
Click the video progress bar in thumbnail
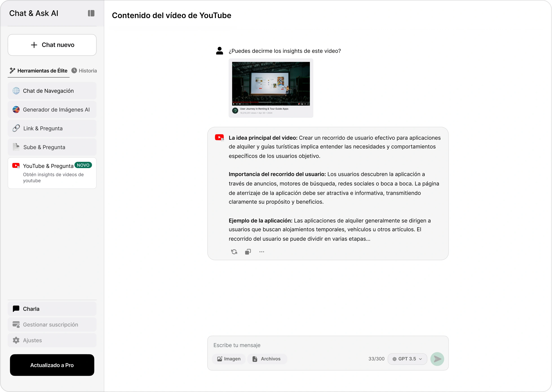[x=271, y=102]
